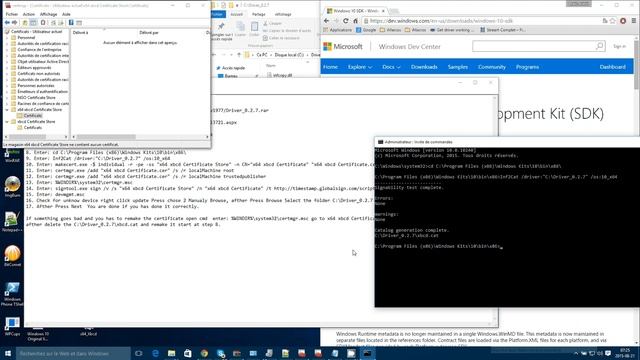Screen dimensions: 640x360
Task: Click the up-one-level folder icon in certmgr
Action: pyautogui.click(x=25, y=23)
